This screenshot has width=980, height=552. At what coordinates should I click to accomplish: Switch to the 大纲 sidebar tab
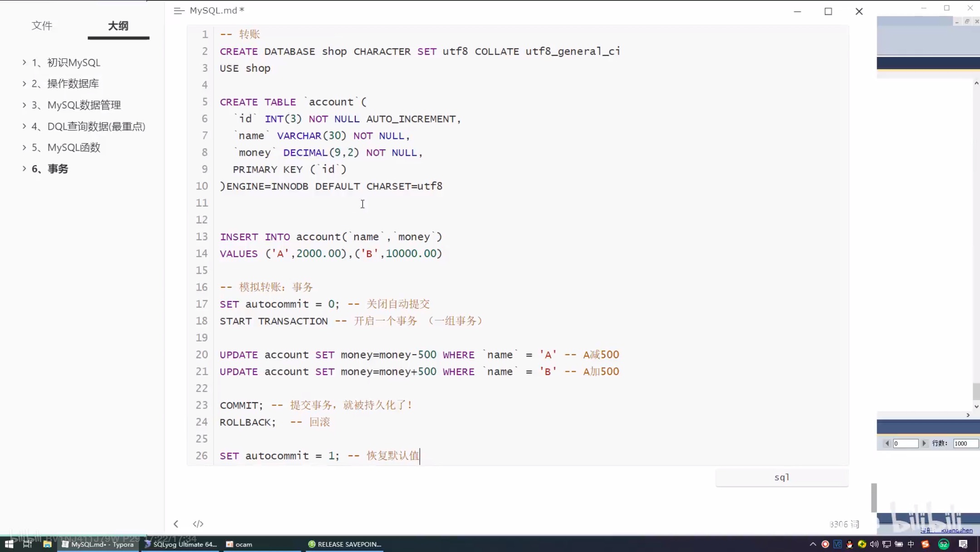click(x=118, y=26)
